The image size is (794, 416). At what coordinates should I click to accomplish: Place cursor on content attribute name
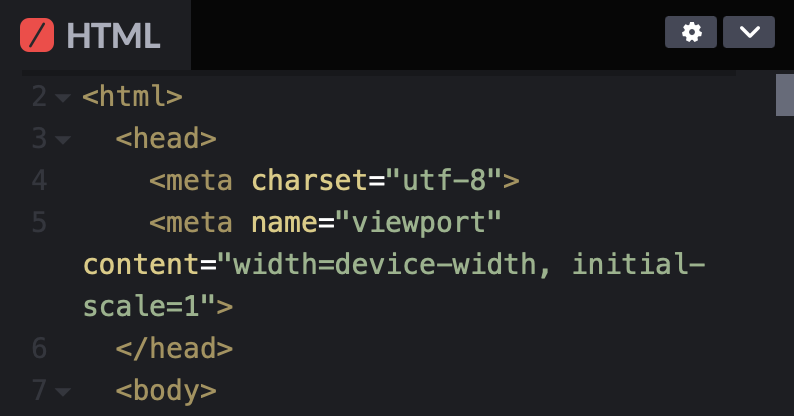[x=141, y=265]
